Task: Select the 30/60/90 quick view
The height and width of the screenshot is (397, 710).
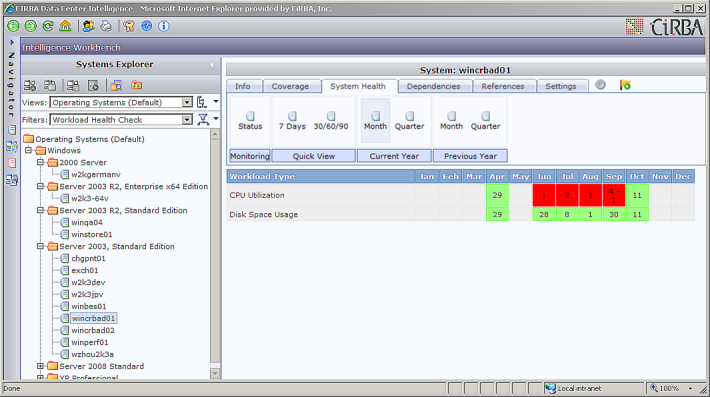Action: point(331,121)
